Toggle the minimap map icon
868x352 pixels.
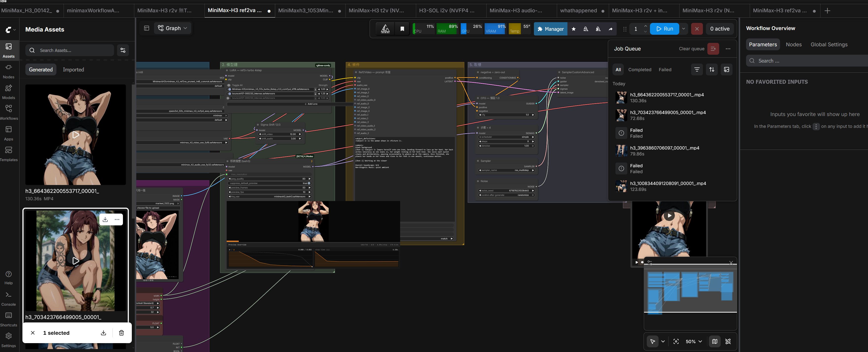tap(715, 341)
